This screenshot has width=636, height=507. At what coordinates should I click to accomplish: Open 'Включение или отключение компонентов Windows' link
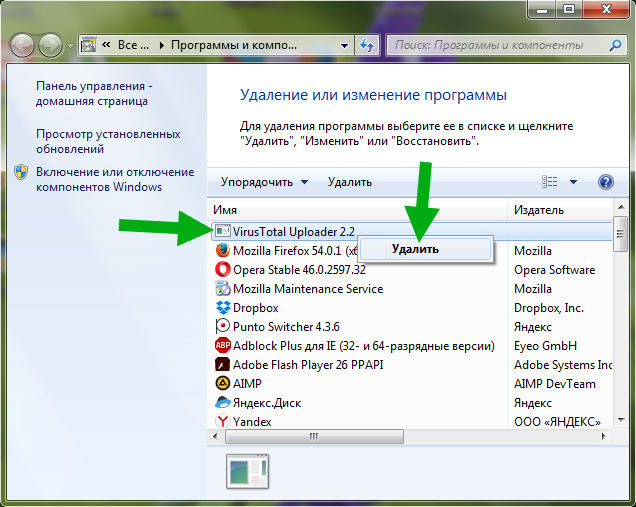click(115, 179)
